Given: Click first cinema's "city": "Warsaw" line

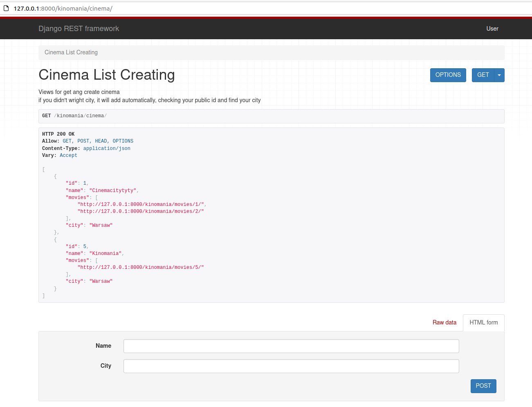Looking at the screenshot, I should pos(89,225).
